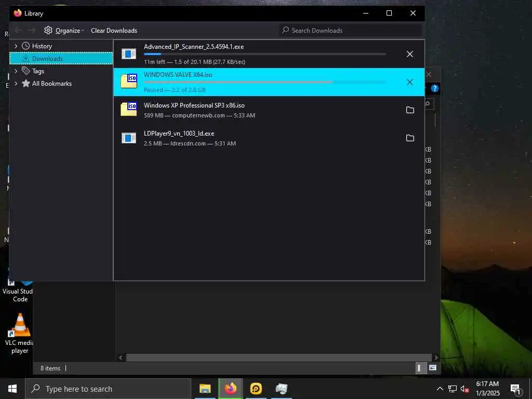Show hidden system tray icons
This screenshot has height=399, width=532.
coord(440,389)
